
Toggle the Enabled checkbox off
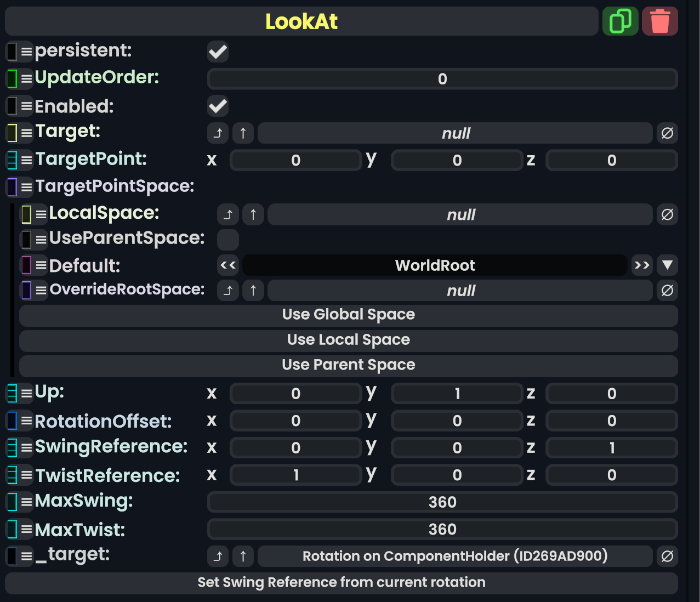point(218,106)
